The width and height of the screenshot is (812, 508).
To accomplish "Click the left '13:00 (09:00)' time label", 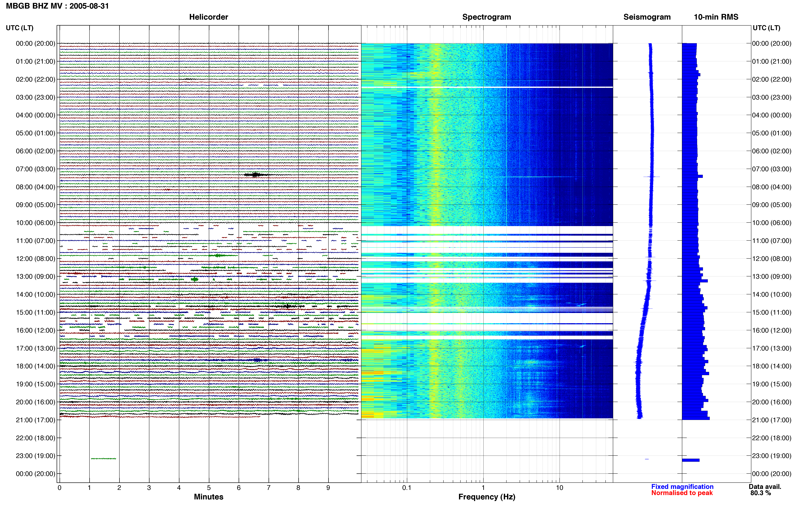I will pos(36,277).
